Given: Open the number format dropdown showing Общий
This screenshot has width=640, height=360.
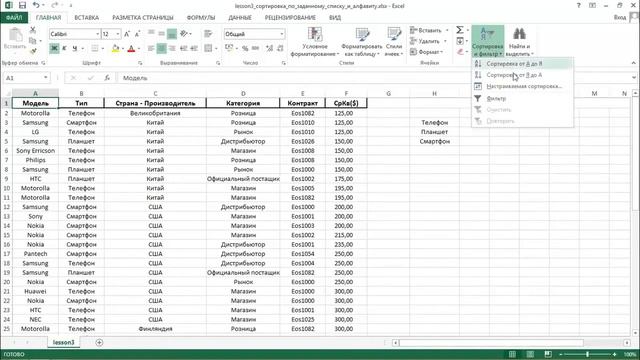Looking at the screenshot, I should 282,34.
